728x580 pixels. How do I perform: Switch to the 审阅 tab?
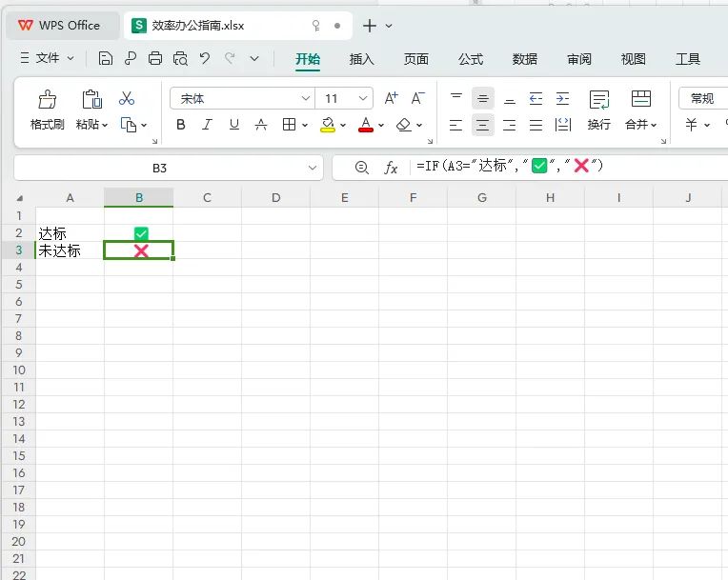click(x=579, y=59)
